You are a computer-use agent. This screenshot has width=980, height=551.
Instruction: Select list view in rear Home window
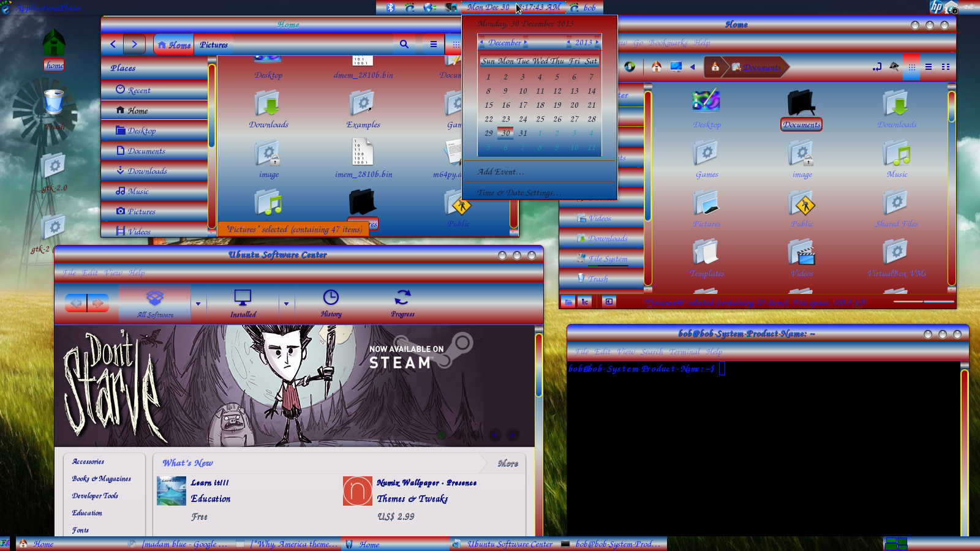point(929,67)
